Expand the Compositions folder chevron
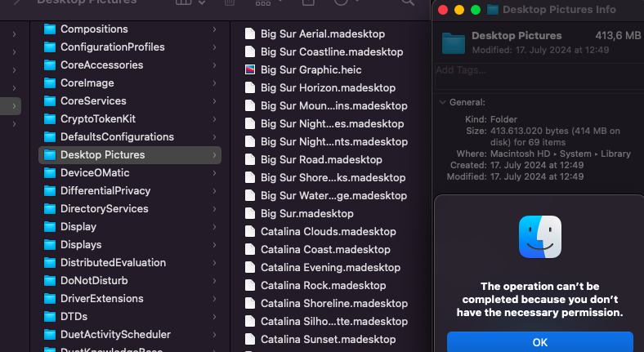This screenshot has height=352, width=644. pyautogui.click(x=214, y=29)
